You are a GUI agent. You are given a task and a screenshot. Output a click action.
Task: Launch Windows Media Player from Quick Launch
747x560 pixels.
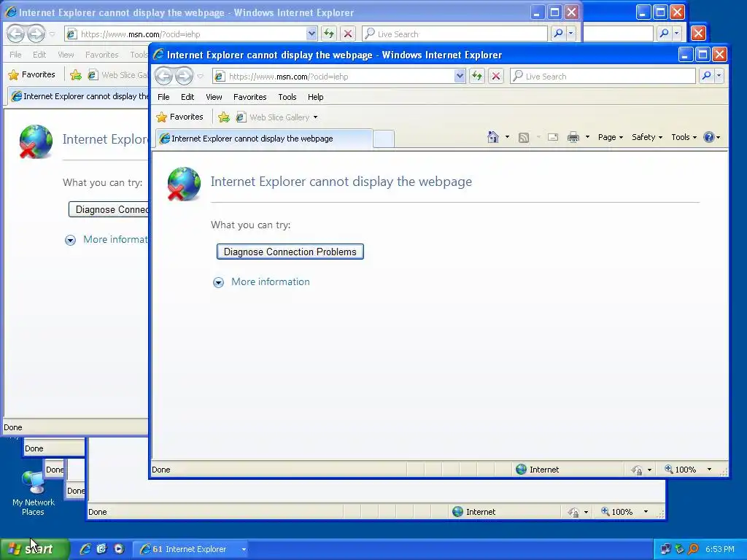click(x=119, y=549)
